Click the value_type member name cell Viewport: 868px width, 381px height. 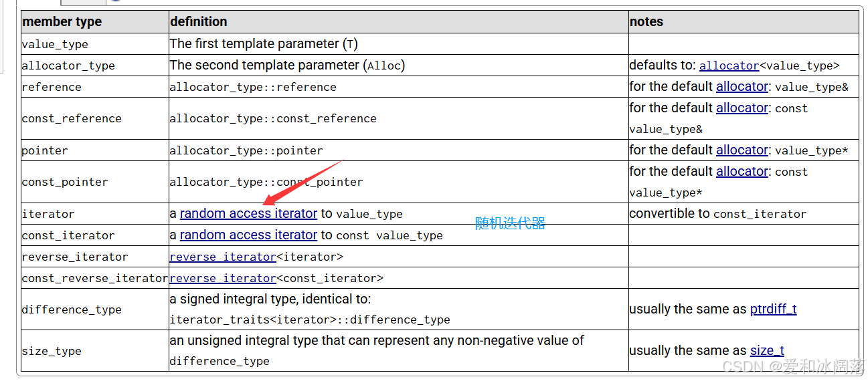tap(55, 44)
